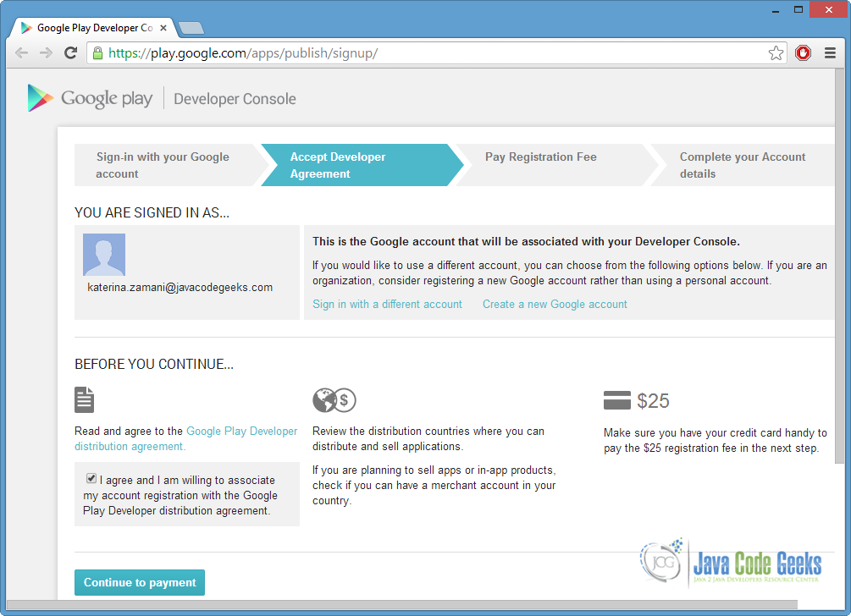Click the profile avatar picture

104,255
